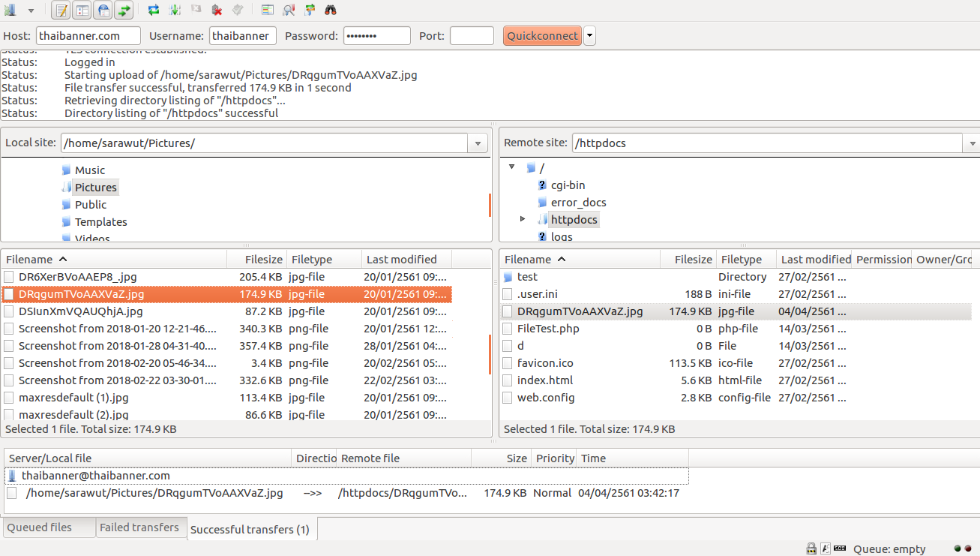Click the Quickconnect button
Image resolution: width=980 pixels, height=556 pixels.
542,36
